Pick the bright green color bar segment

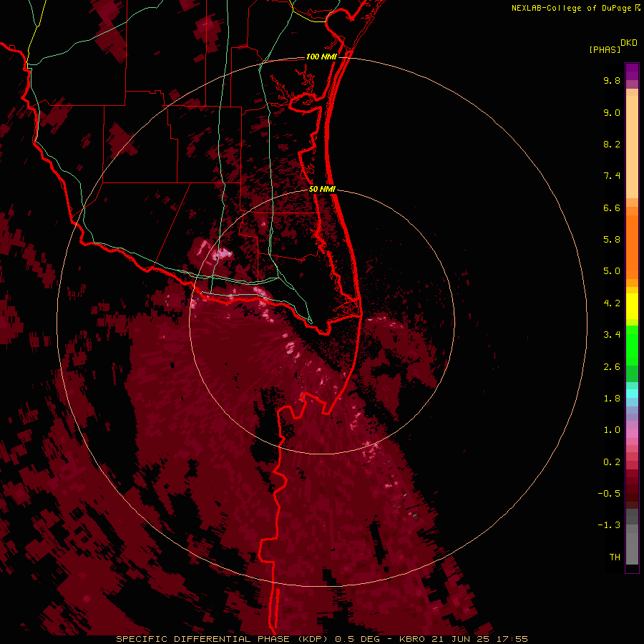pyautogui.click(x=632, y=345)
